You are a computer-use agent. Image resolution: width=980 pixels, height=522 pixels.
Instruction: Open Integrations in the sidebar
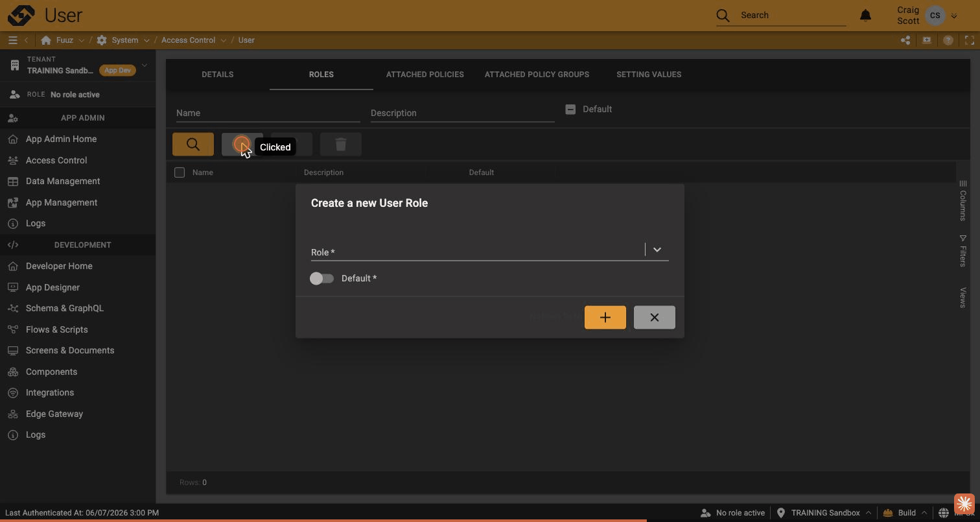[78, 392]
